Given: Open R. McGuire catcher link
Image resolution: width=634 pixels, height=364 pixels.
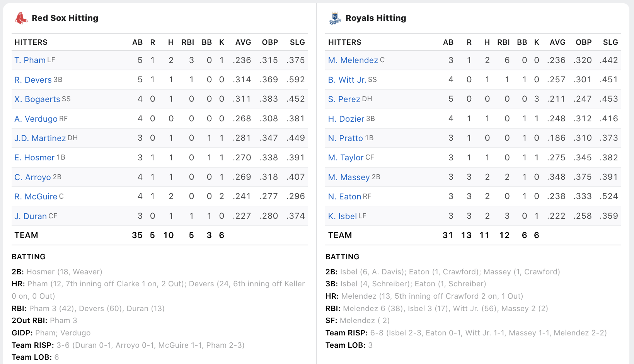Looking at the screenshot, I should point(36,197).
